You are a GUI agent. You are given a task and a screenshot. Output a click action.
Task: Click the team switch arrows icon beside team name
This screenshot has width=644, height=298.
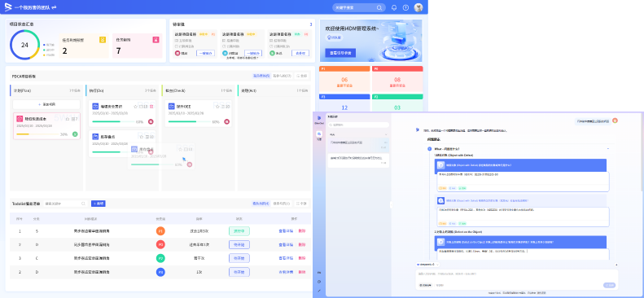(54, 8)
